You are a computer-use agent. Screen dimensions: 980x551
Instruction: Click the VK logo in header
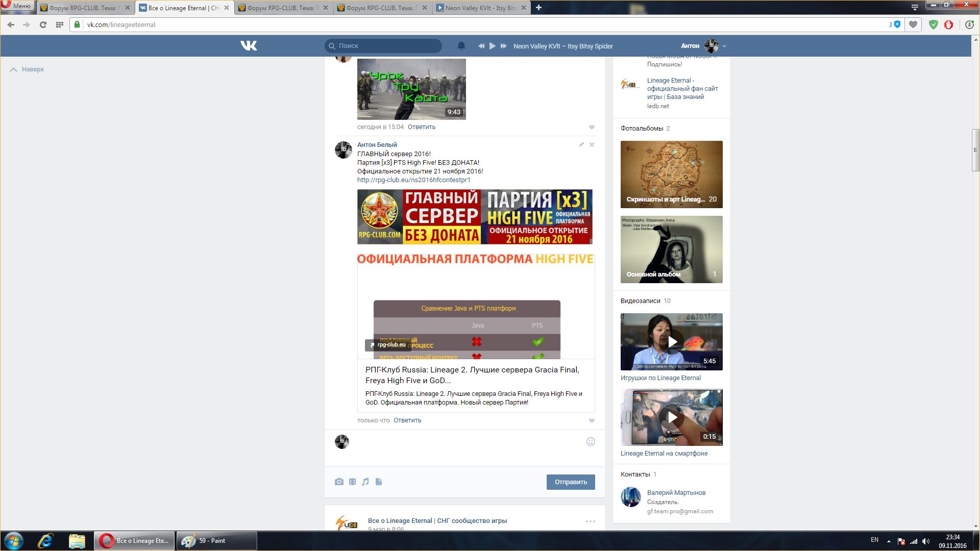[249, 46]
